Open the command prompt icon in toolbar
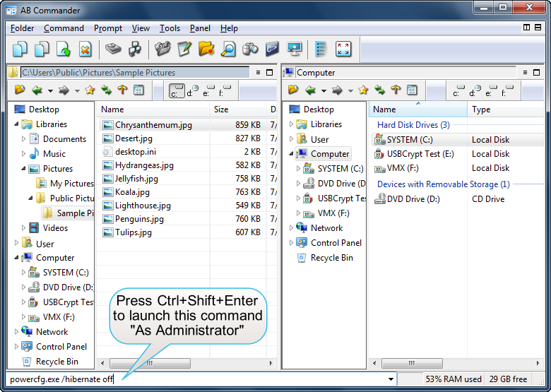 tap(273, 49)
